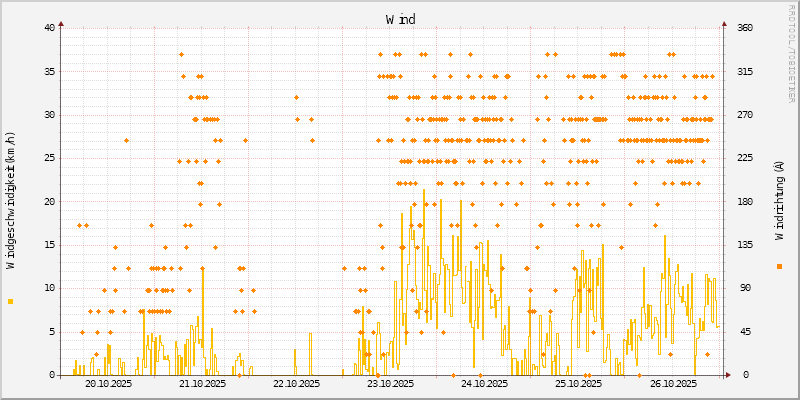800x400 pixels.
Task: Click the orange wind direction legend square
Action: [779, 266]
